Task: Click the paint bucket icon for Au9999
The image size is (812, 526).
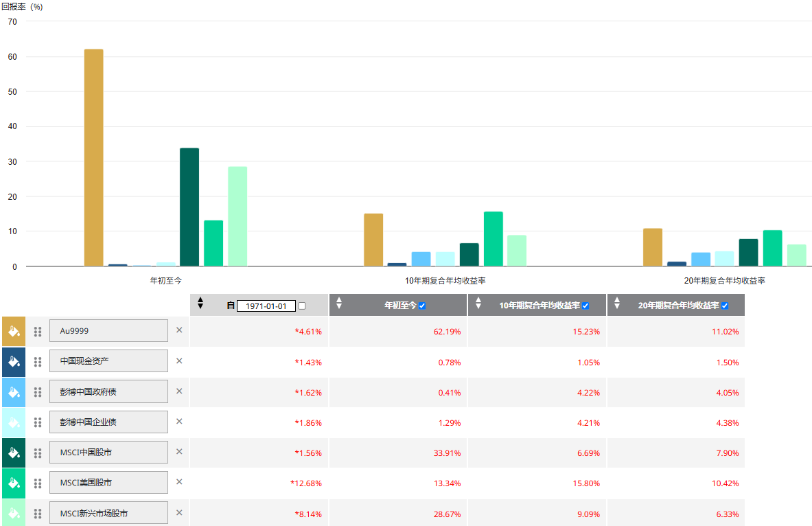Action: [x=13, y=331]
